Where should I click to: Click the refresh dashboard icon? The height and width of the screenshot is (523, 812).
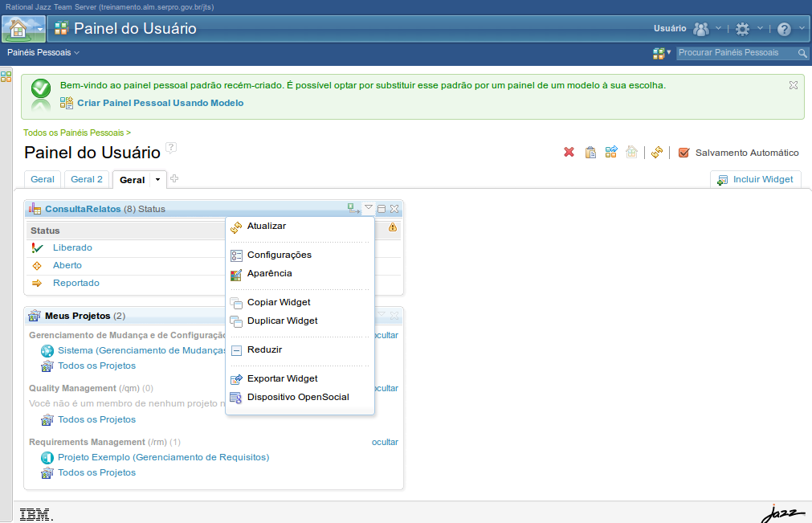click(657, 152)
